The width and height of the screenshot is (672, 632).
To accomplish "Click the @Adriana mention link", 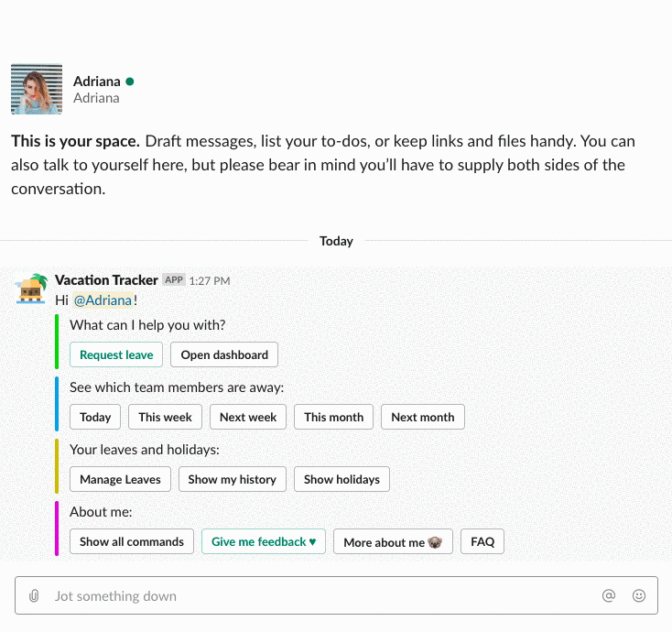I will (103, 300).
